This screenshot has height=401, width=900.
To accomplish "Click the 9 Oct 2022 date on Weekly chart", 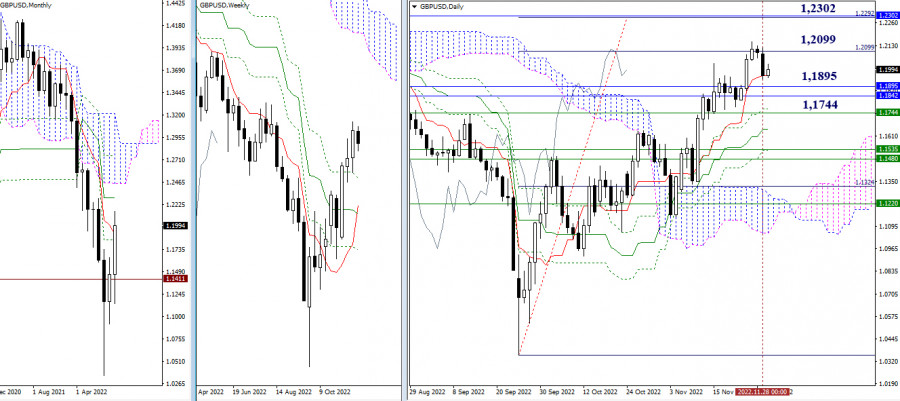I will tap(333, 394).
